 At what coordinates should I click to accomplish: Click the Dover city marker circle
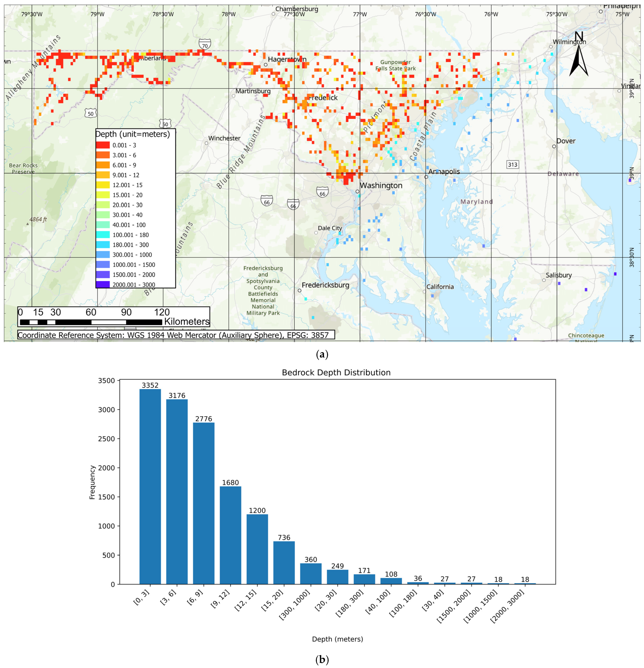point(554,146)
